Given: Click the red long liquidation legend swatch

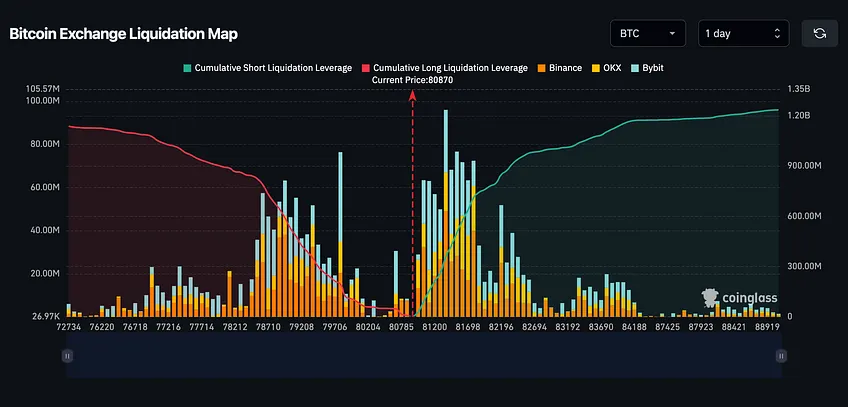Looking at the screenshot, I should [x=366, y=68].
